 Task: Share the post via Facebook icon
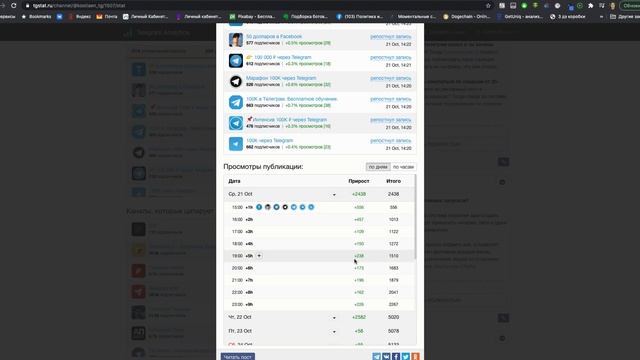396,357
